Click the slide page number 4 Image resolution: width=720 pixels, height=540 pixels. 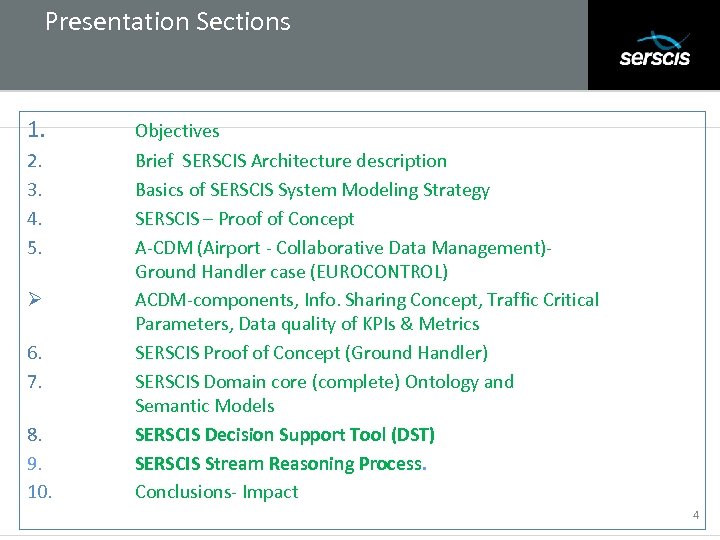696,516
